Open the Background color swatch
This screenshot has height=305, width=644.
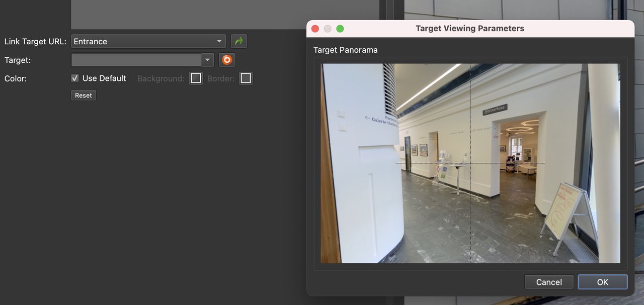[195, 78]
